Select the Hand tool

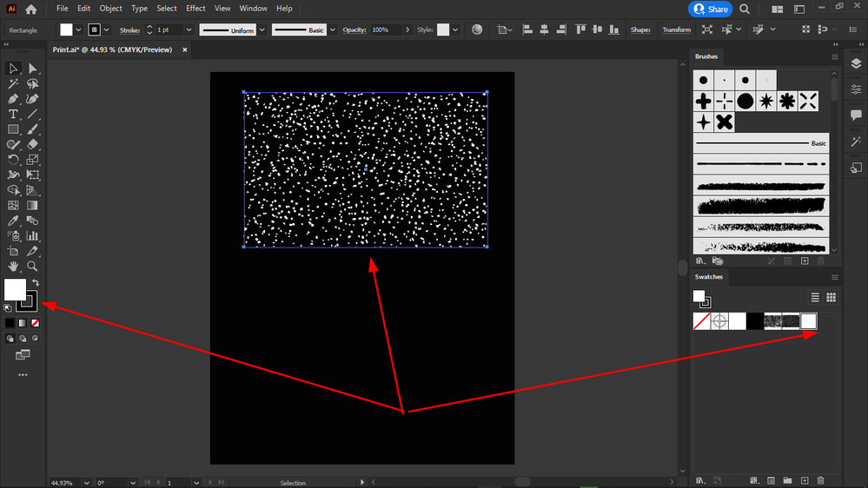coord(13,266)
